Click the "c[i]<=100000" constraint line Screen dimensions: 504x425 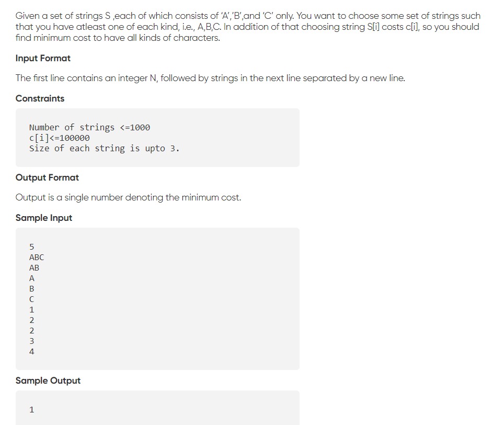pos(60,138)
